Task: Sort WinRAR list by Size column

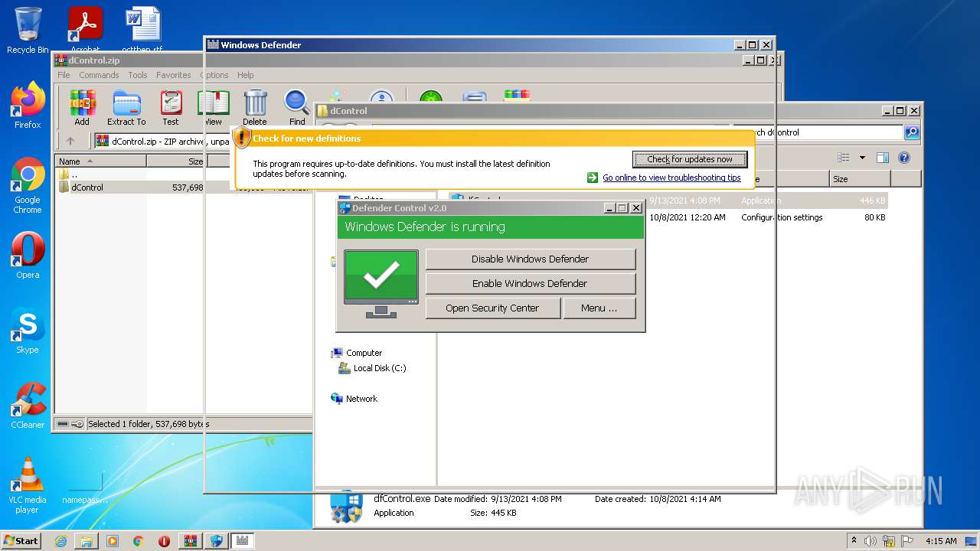Action: click(x=175, y=161)
